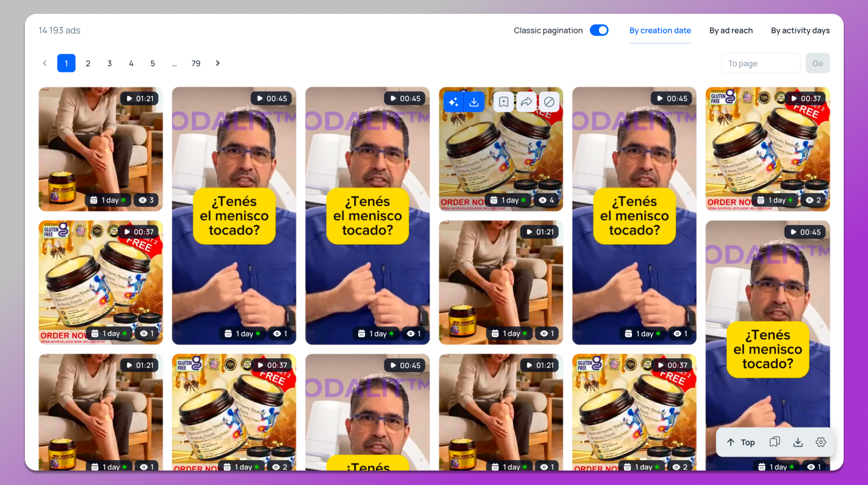Sort ads by ad reach
The image size is (868, 485).
[731, 31]
